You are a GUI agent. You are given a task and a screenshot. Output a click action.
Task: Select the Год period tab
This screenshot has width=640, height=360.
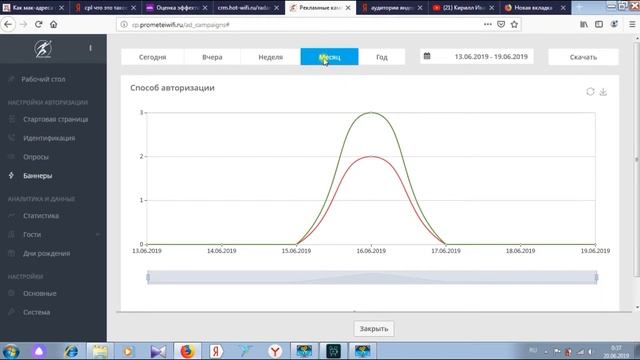(382, 57)
